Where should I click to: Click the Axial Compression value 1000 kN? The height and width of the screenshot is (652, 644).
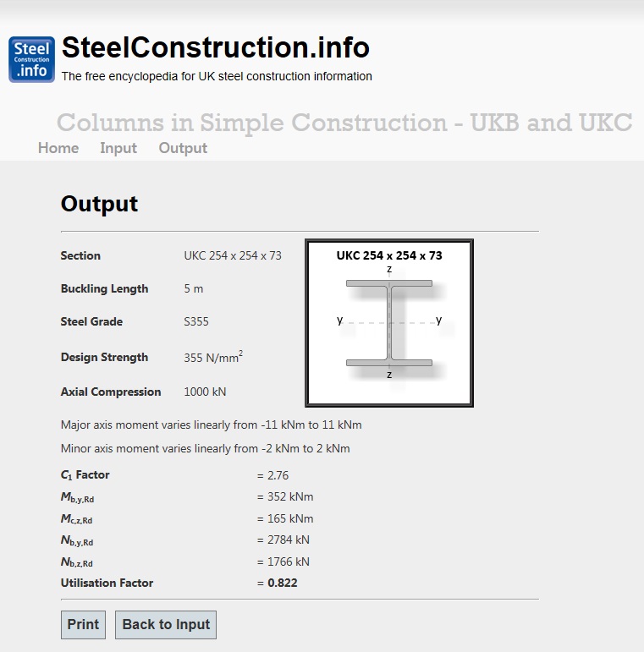(205, 392)
